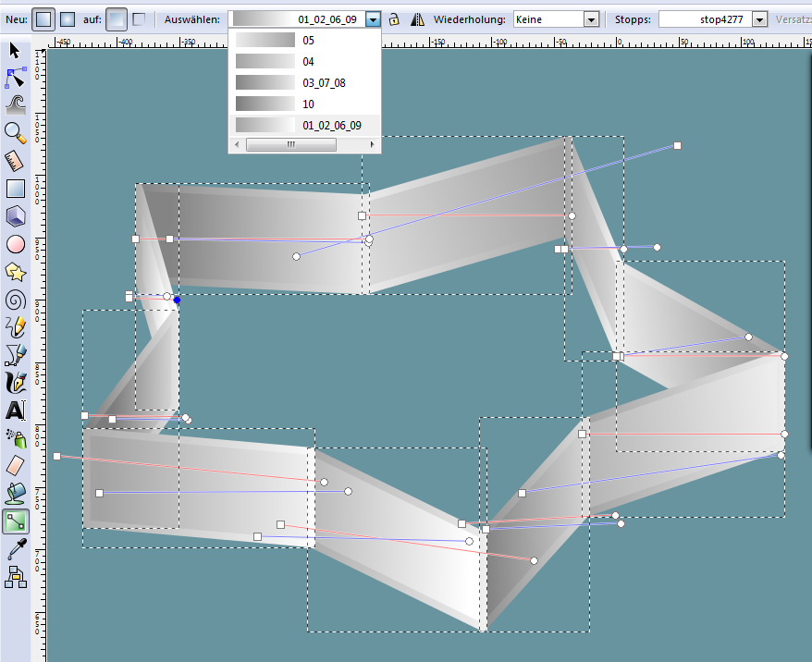Image resolution: width=812 pixels, height=662 pixels.
Task: Click the Spray can tool
Action: click(15, 437)
